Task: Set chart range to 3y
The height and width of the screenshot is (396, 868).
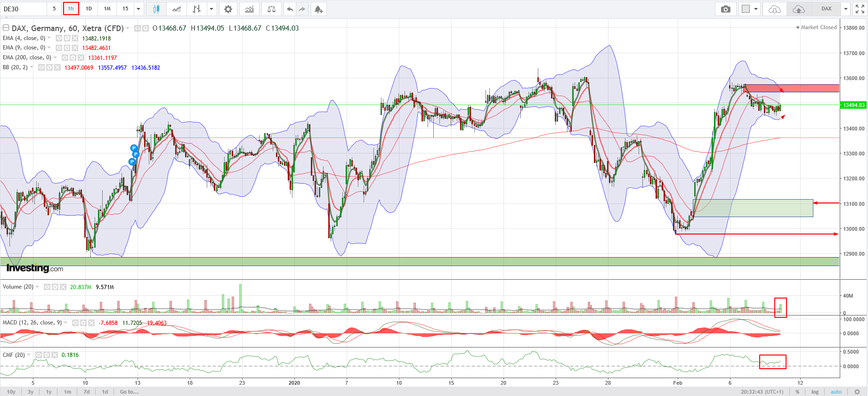Action: [31, 392]
